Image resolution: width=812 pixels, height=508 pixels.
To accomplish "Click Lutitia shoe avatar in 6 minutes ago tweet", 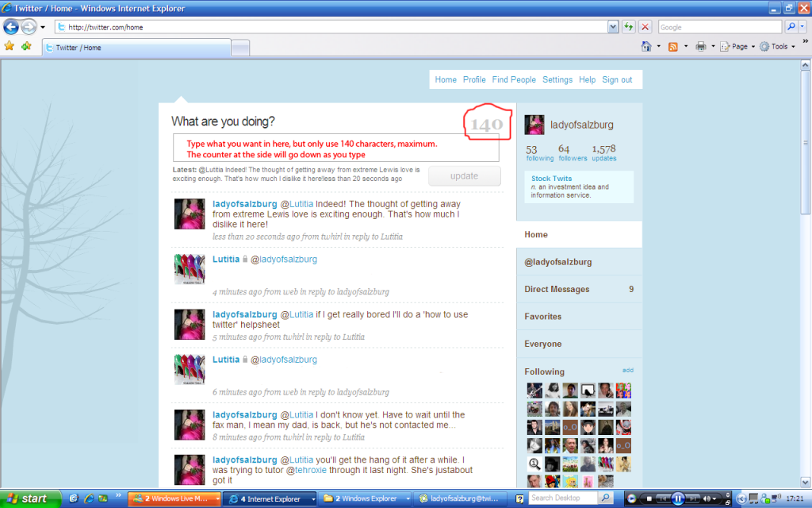I will click(x=190, y=369).
